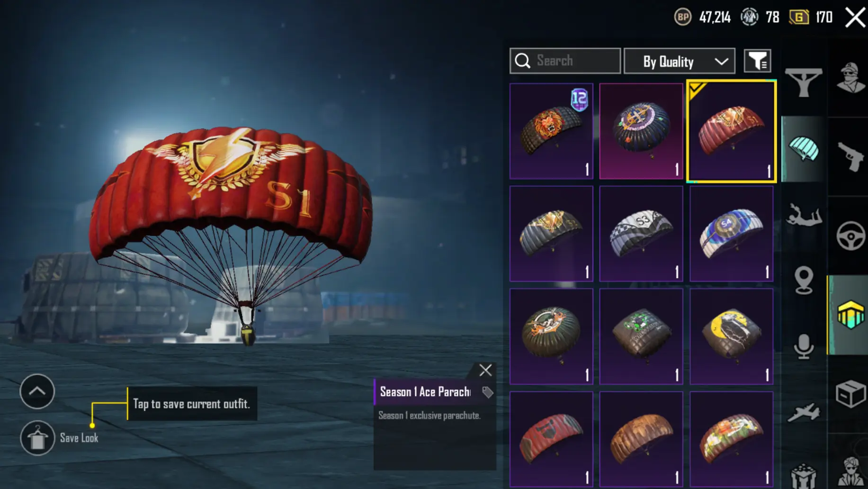Open the pistol weapon skins category
The height and width of the screenshot is (489, 868).
[850, 156]
